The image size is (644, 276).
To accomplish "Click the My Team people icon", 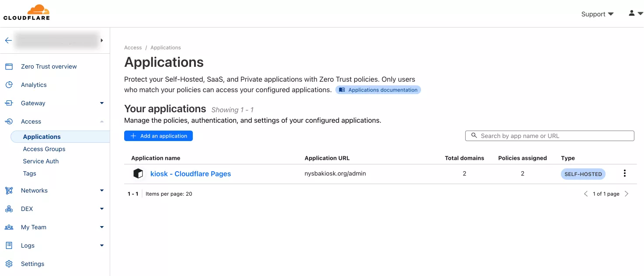I will coord(9,227).
